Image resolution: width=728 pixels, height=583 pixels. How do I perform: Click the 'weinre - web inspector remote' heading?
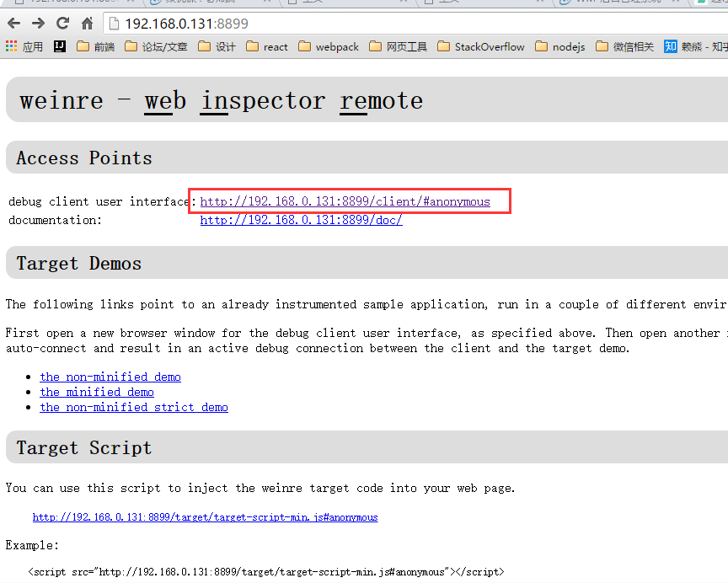(x=221, y=101)
